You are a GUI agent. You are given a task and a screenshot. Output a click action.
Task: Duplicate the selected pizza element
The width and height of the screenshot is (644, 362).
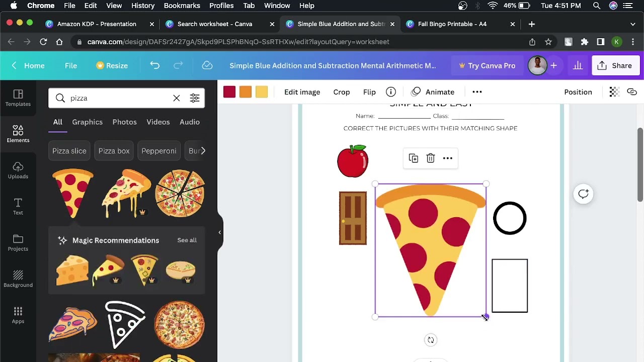coord(414,158)
